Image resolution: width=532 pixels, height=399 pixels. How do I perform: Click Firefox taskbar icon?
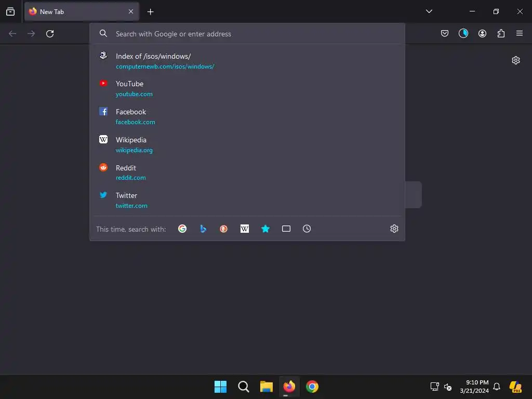click(x=289, y=387)
